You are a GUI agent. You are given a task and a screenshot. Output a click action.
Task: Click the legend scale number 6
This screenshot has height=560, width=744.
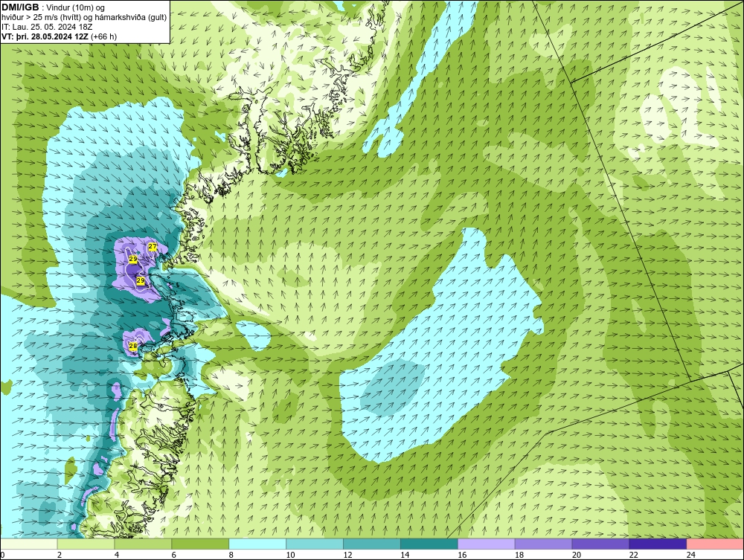173,555
